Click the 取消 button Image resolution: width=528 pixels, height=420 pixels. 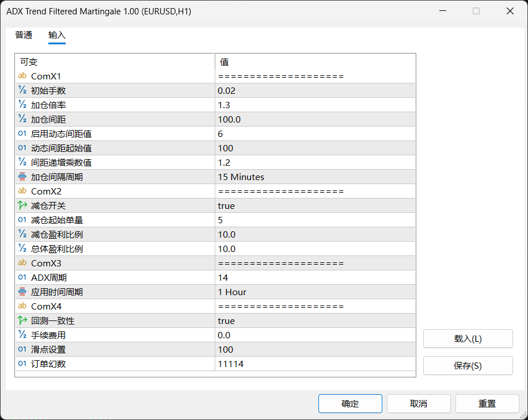[419, 403]
